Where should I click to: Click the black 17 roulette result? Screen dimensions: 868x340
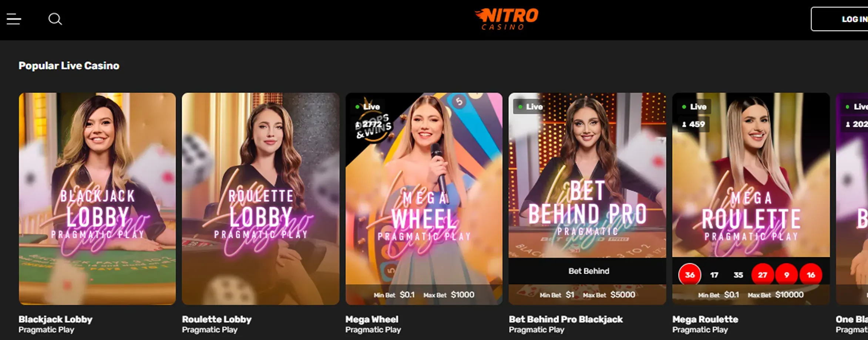[x=714, y=275]
